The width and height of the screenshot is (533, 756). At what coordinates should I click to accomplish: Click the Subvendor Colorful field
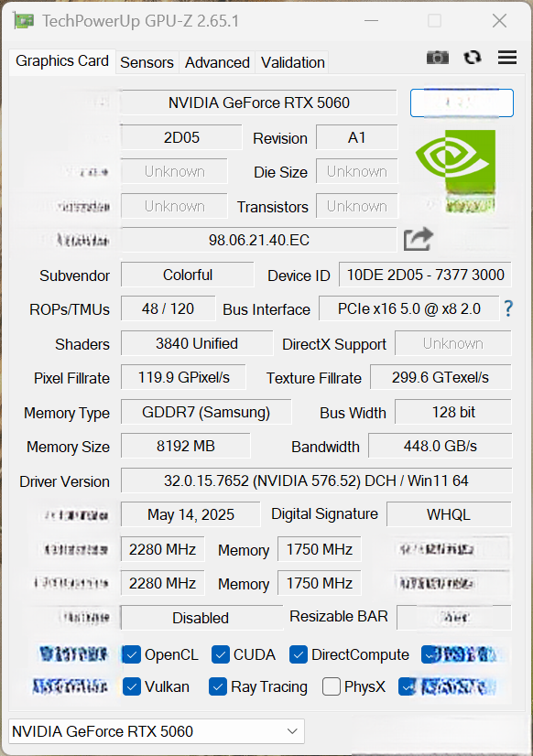click(x=187, y=275)
